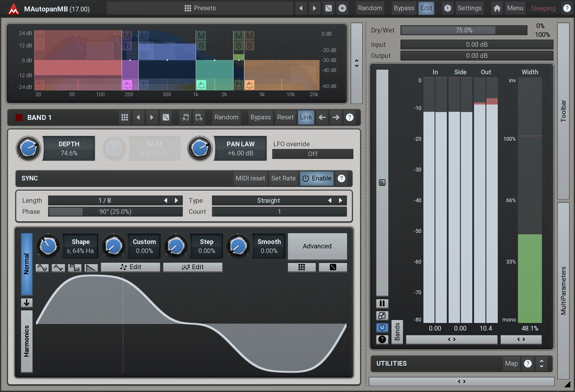The width and height of the screenshot is (575, 392).
Task: Adjust the Dry/Wet slider
Action: coord(464,30)
